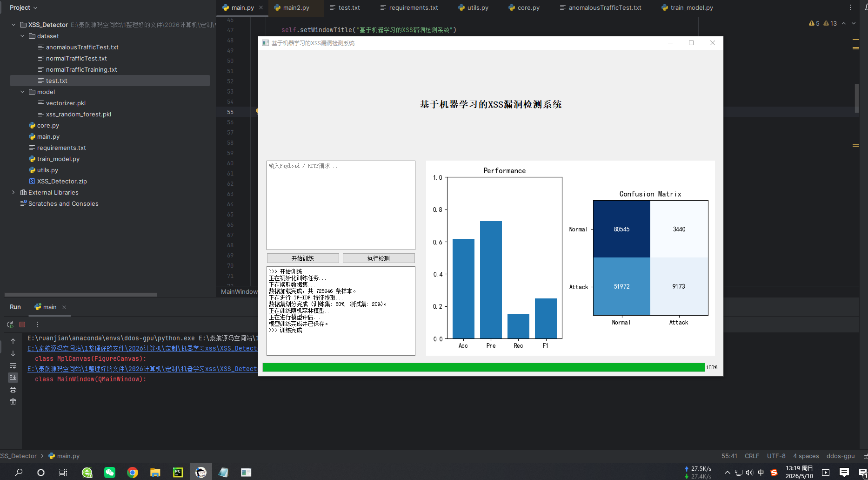Open Task View in taskbar
This screenshot has width=868, height=480.
(63, 472)
